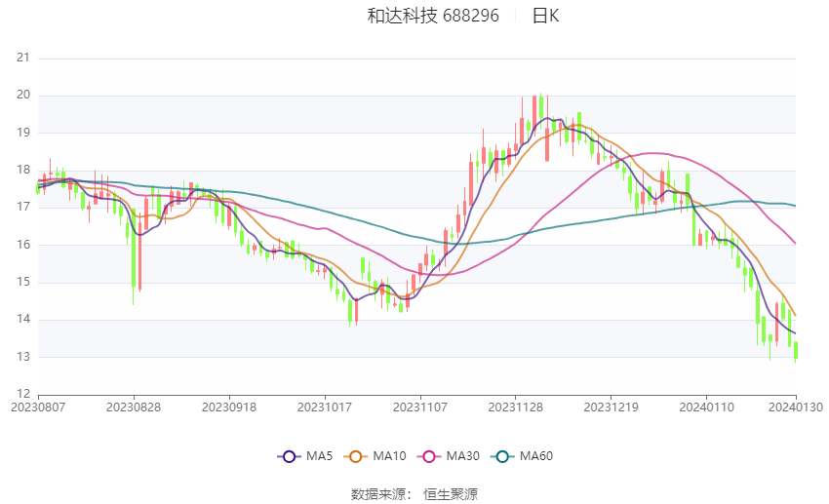Click the 20231128 date axis label

[x=516, y=407]
